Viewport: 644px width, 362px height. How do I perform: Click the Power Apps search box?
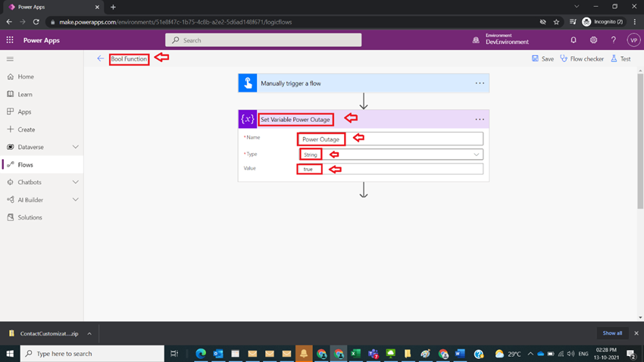click(263, 40)
